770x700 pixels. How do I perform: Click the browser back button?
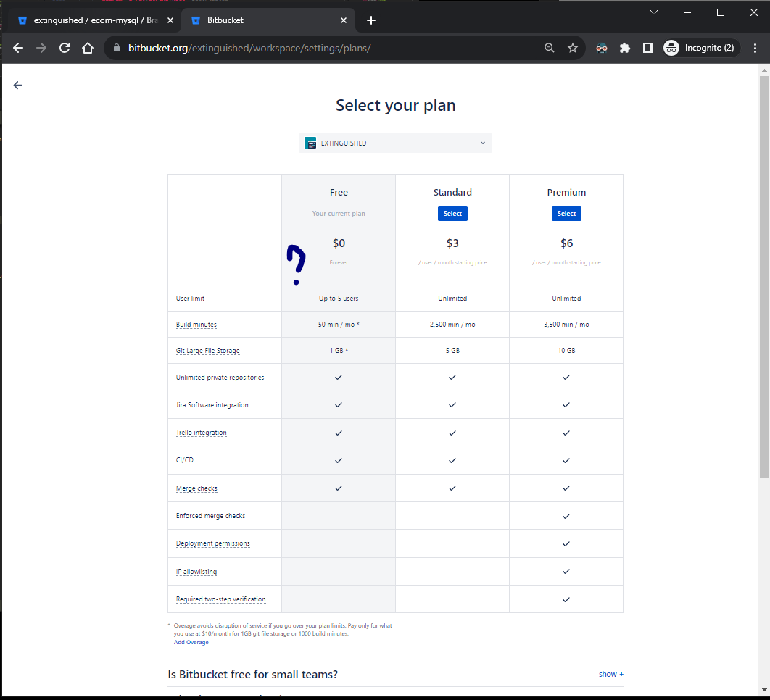[18, 48]
